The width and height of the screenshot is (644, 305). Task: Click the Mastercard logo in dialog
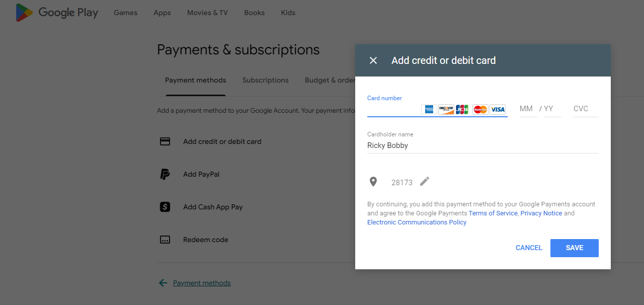pyautogui.click(x=480, y=109)
